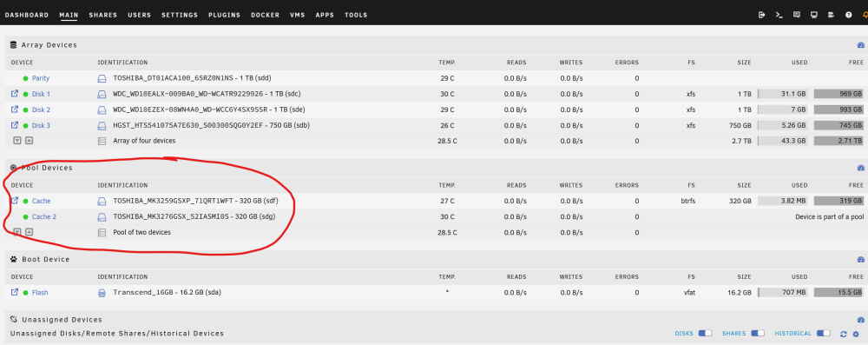The image size is (868, 345).
Task: Go to the DOCKER tab
Action: coord(265,15)
